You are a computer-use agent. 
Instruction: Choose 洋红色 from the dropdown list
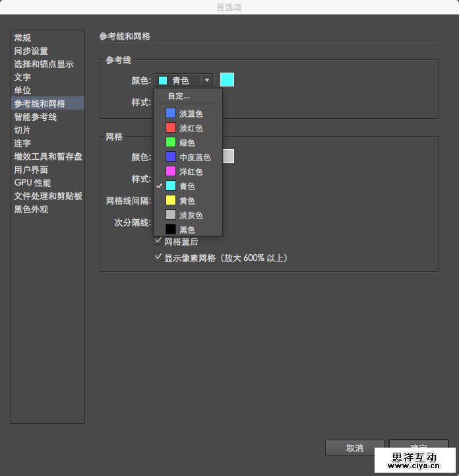[191, 172]
